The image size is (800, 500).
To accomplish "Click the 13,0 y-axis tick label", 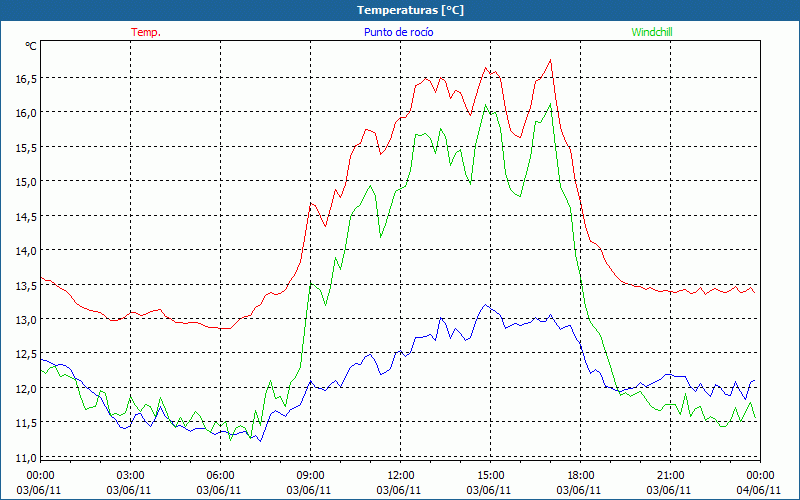I will [x=25, y=319].
